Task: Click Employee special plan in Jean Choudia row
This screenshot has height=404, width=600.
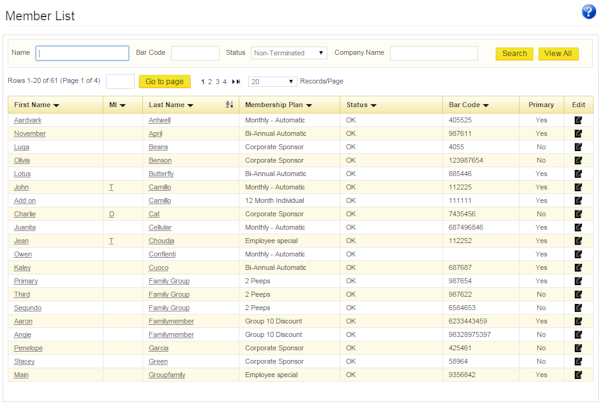Action: coord(271,241)
